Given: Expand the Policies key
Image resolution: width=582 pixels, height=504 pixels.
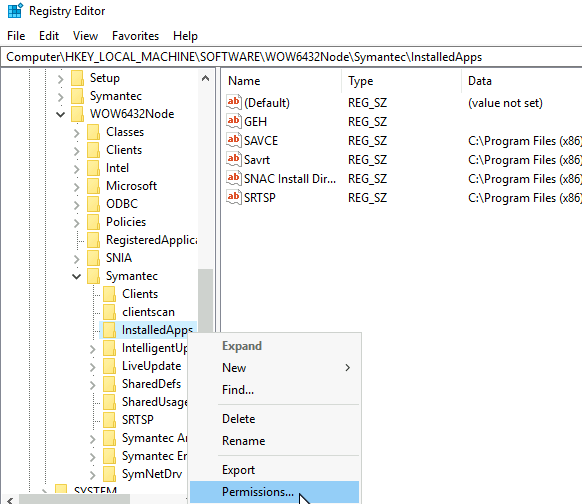Looking at the screenshot, I should tap(76, 223).
